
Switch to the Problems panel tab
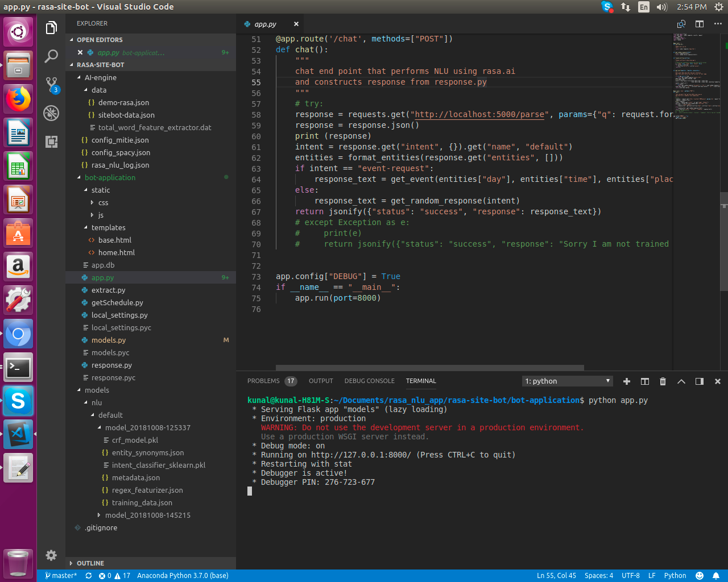272,381
